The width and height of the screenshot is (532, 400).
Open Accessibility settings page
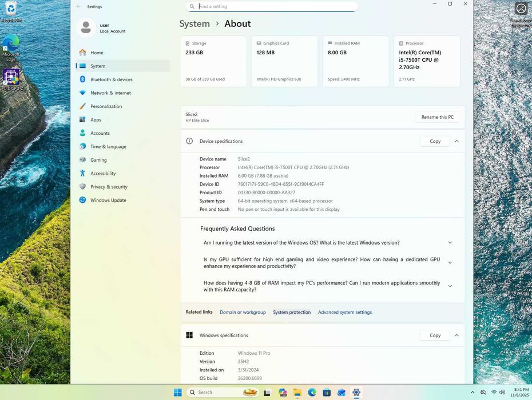coord(123,173)
